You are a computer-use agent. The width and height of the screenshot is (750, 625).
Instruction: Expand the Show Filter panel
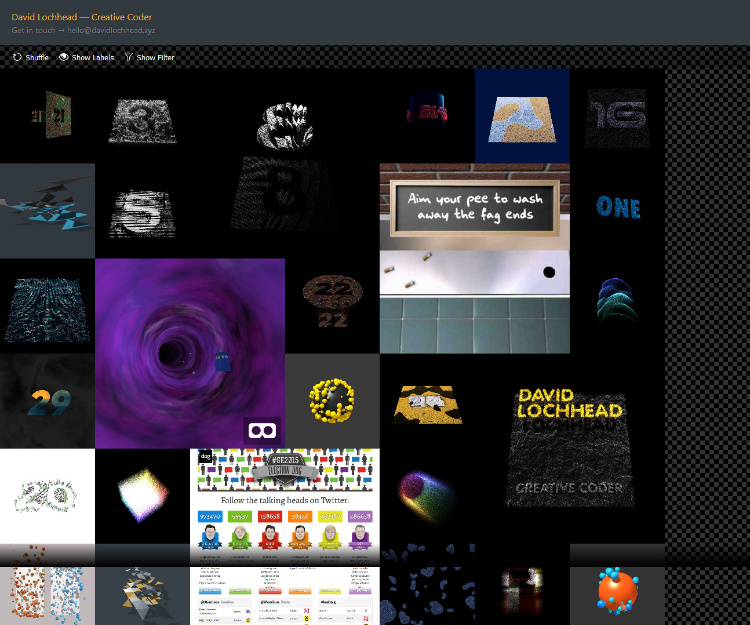155,58
